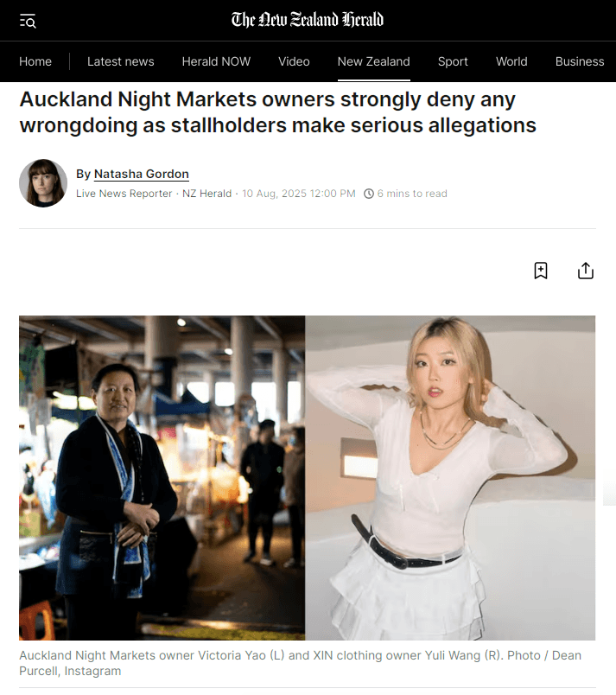Go to the Home section

click(35, 61)
